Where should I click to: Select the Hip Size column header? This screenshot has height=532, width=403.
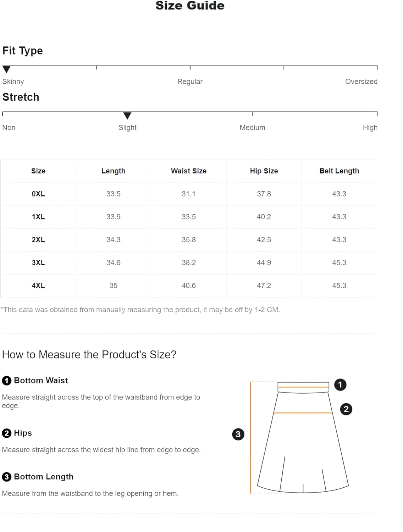(264, 171)
